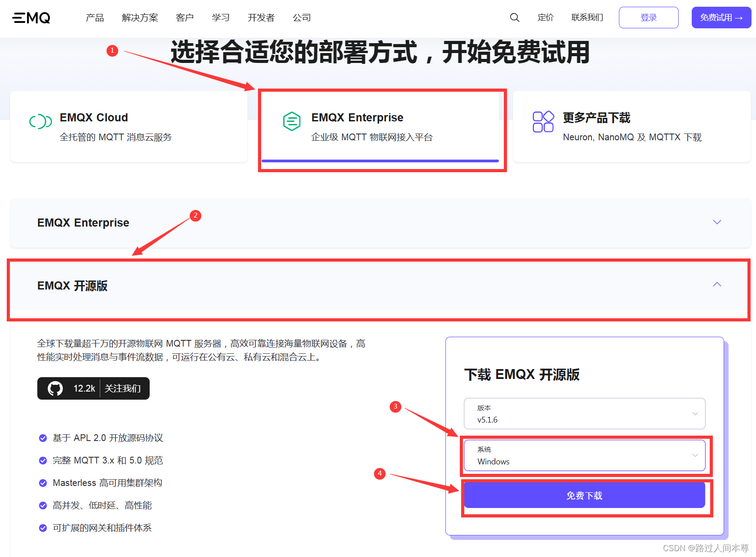Click checkmark icon beside Masterless 高可用集群架构
This screenshot has width=756, height=557.
click(43, 483)
